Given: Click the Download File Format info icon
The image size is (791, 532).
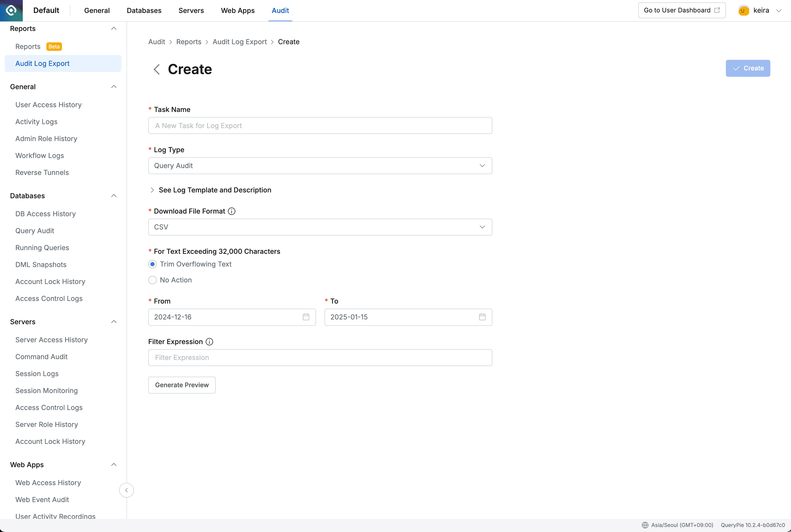Looking at the screenshot, I should [232, 211].
